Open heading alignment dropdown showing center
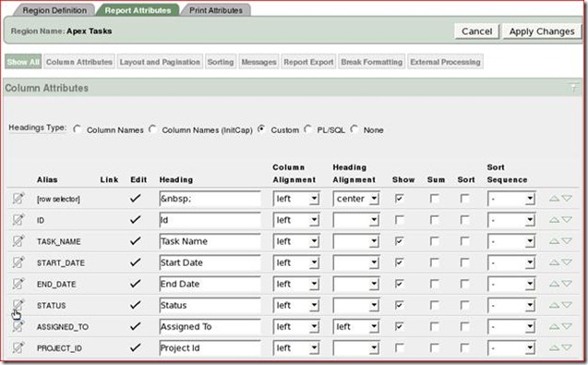The height and width of the screenshot is (365, 588). click(356, 199)
